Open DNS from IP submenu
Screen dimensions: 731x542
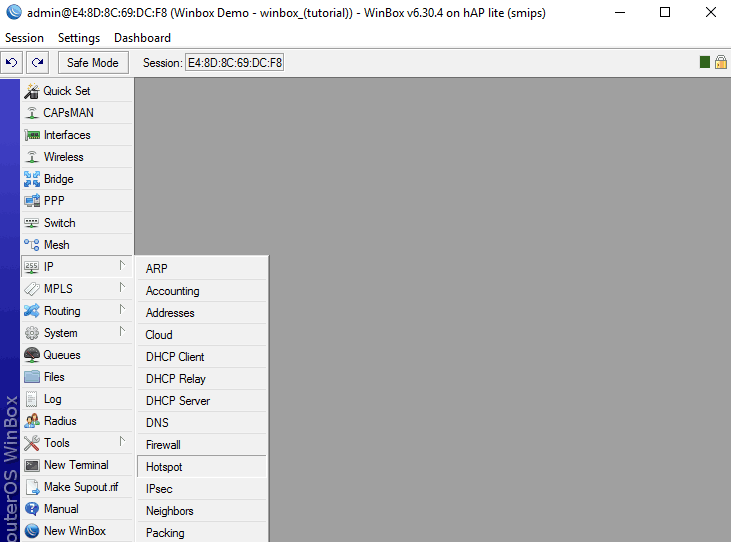202,423
